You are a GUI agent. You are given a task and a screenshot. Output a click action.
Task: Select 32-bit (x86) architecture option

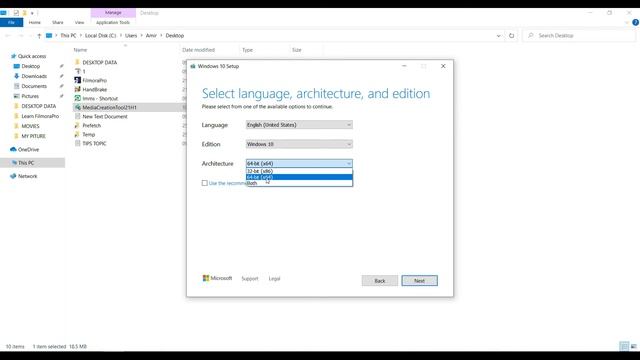(x=299, y=171)
